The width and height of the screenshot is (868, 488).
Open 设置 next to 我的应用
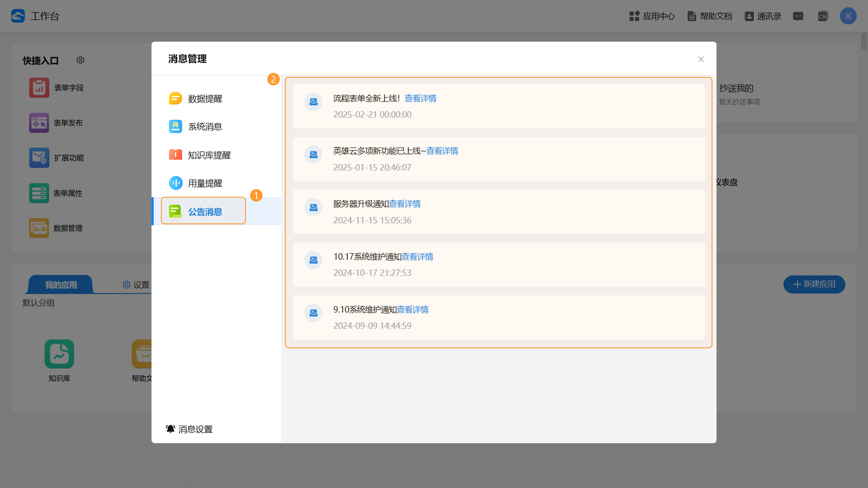click(x=136, y=285)
